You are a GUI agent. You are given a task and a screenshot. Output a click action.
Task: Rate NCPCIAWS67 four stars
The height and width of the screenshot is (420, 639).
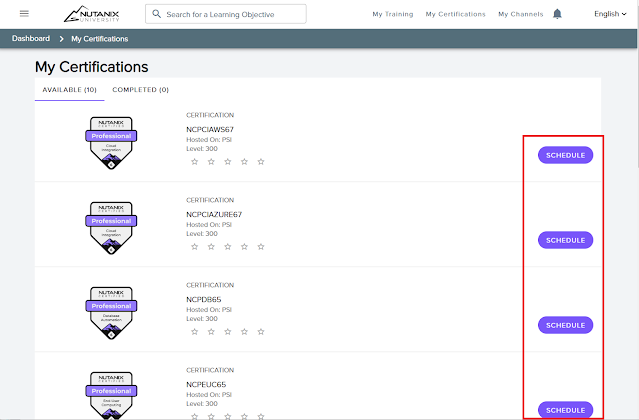point(244,162)
